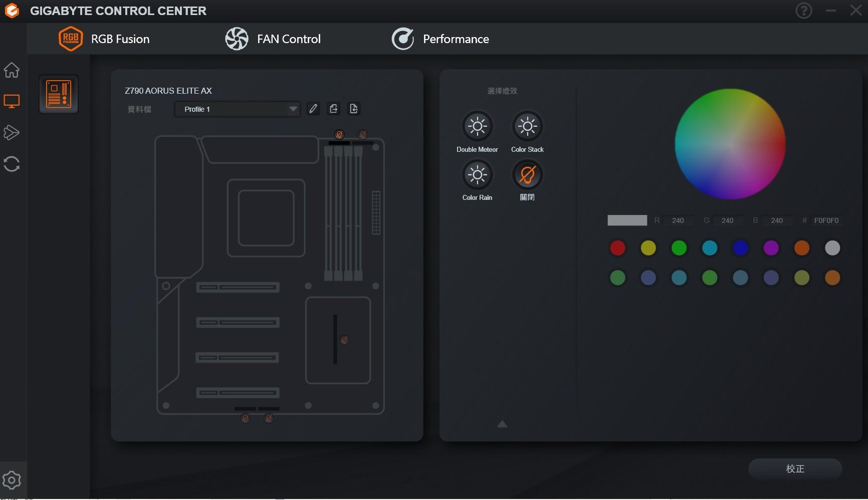
Task: Select the Double Meteor lighting effect
Action: coord(477,126)
